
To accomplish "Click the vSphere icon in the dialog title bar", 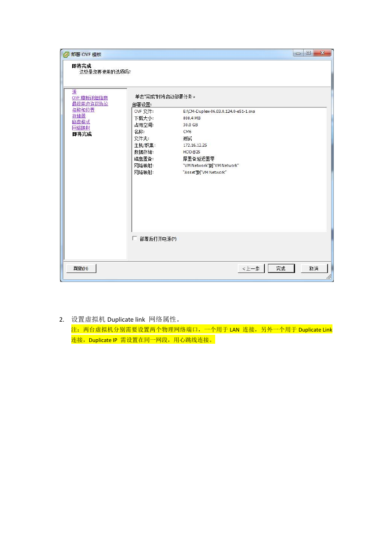I will (66, 55).
